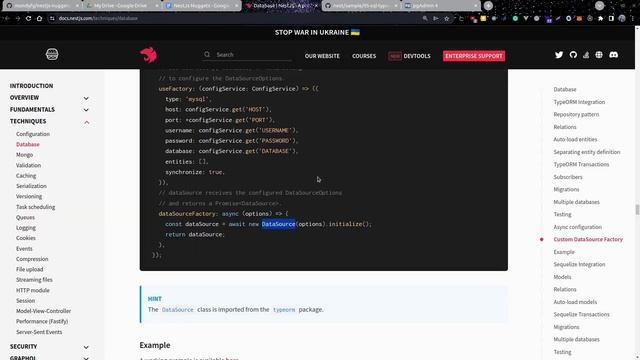The image size is (640, 360).
Task: Open the tab search dropdown chevron
Action: [x=600, y=6]
